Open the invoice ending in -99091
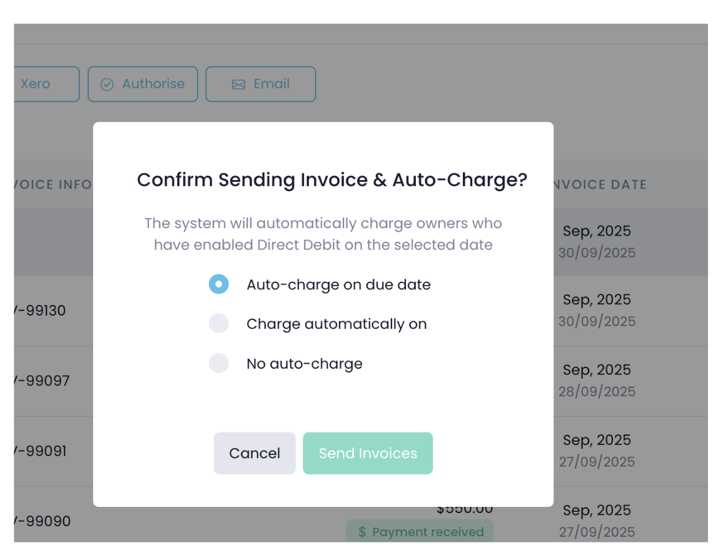Image resolution: width=728 pixels, height=560 pixels. pyautogui.click(x=39, y=451)
